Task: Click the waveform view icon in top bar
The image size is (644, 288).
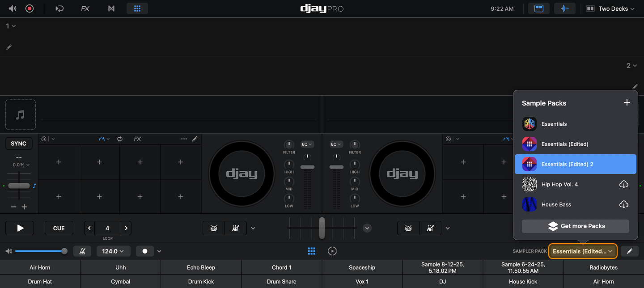Action: [565, 8]
